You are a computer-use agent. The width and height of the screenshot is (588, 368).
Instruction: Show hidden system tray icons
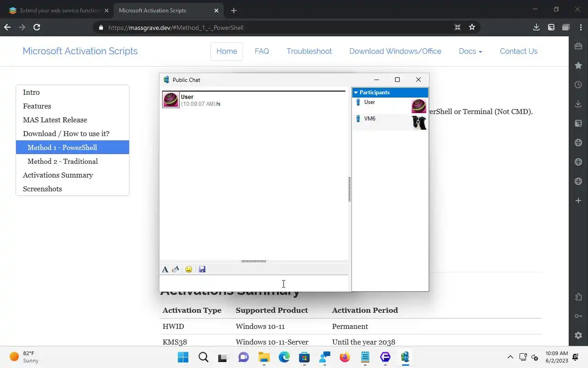[x=510, y=357]
